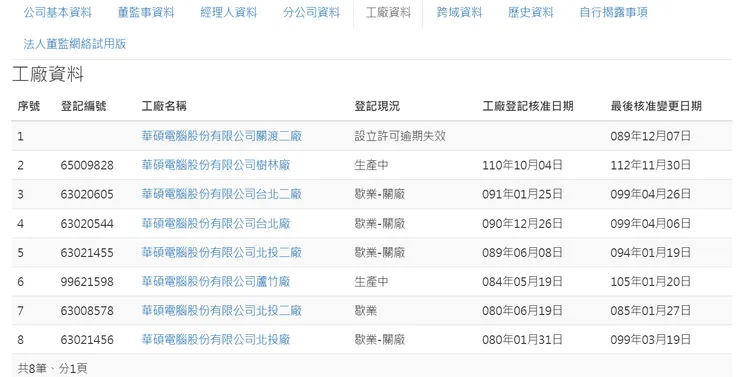Open 北投二廠 link with registration number 63021455

[x=221, y=253]
